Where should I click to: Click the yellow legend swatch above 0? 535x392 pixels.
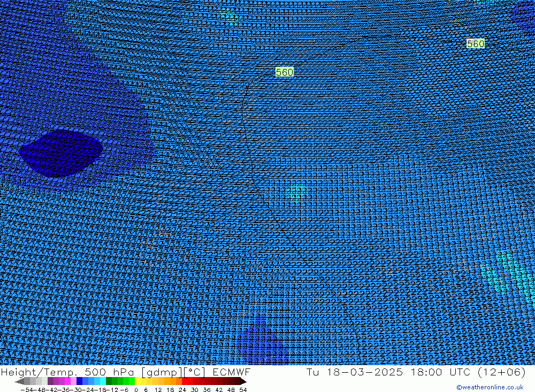click(138, 381)
